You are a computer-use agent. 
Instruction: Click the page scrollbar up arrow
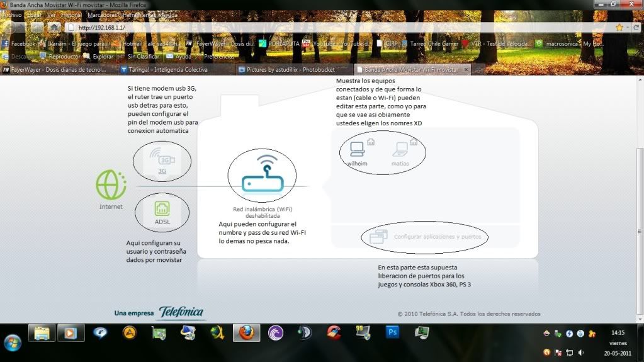tap(640, 79)
